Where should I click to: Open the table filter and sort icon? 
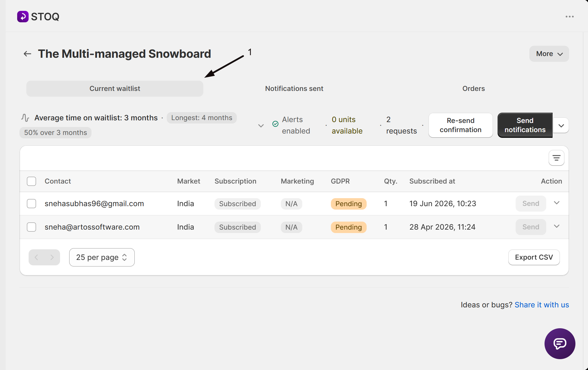(x=556, y=158)
